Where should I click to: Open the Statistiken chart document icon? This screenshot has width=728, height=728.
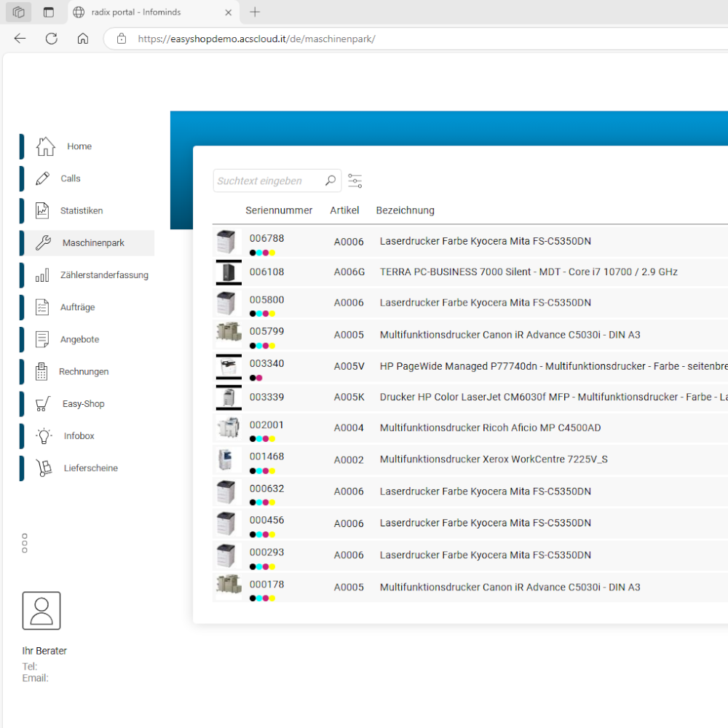(x=42, y=210)
